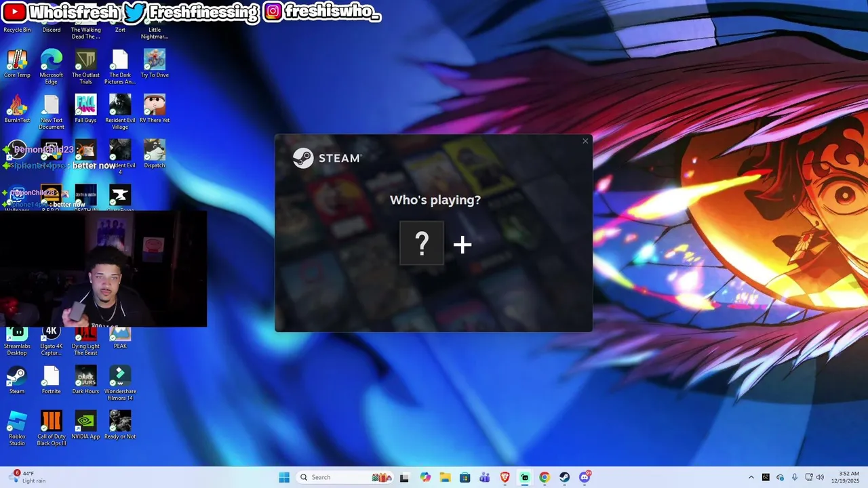
Task: Close the Steam Who's playing dialog
Action: (x=585, y=141)
